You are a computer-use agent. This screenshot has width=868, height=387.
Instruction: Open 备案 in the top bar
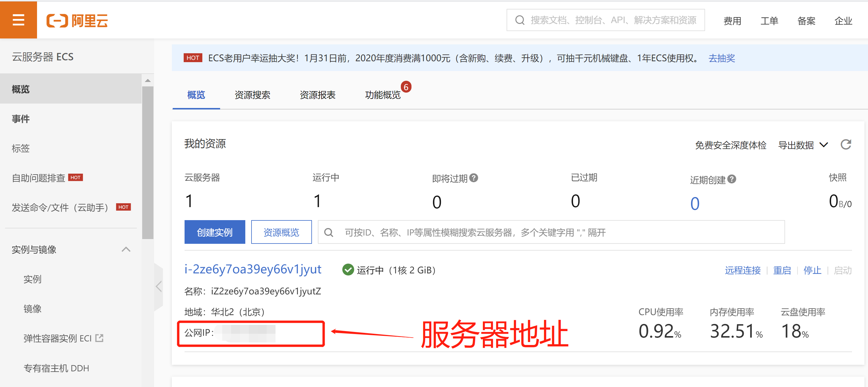pos(806,21)
